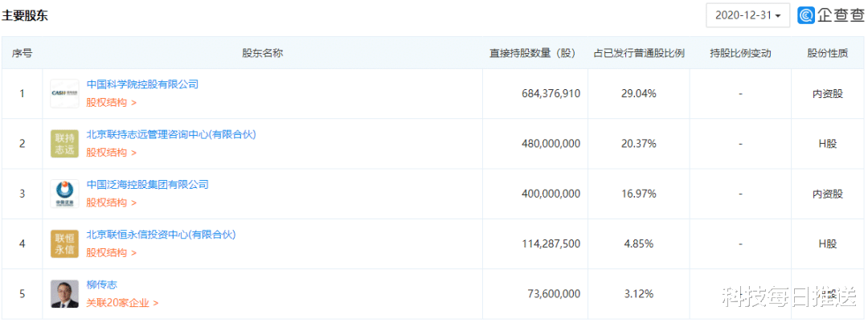Click serial number 2 cell
This screenshot has height=323, width=868.
coord(23,144)
